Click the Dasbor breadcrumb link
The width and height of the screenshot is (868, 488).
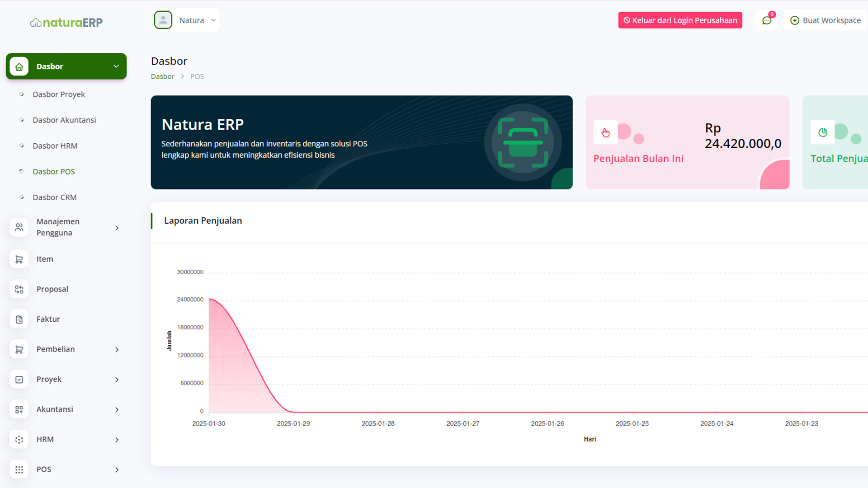(x=162, y=76)
